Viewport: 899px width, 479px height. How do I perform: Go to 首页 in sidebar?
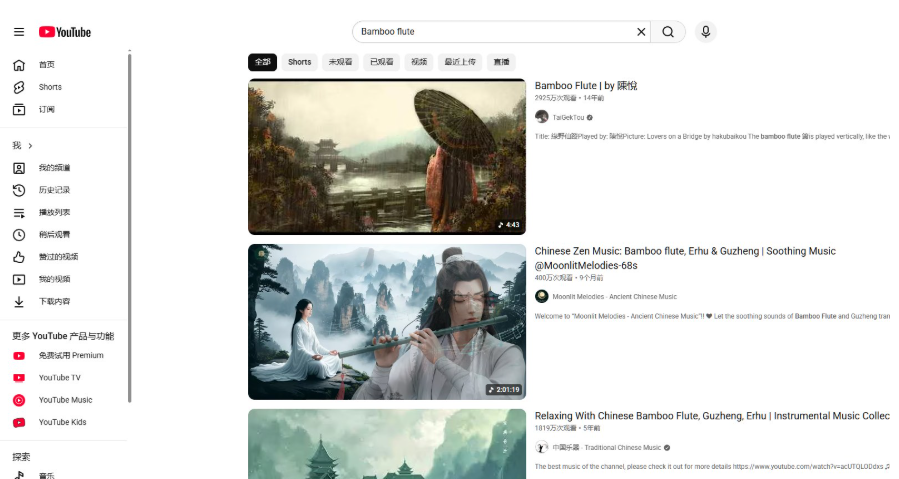tap(63, 65)
